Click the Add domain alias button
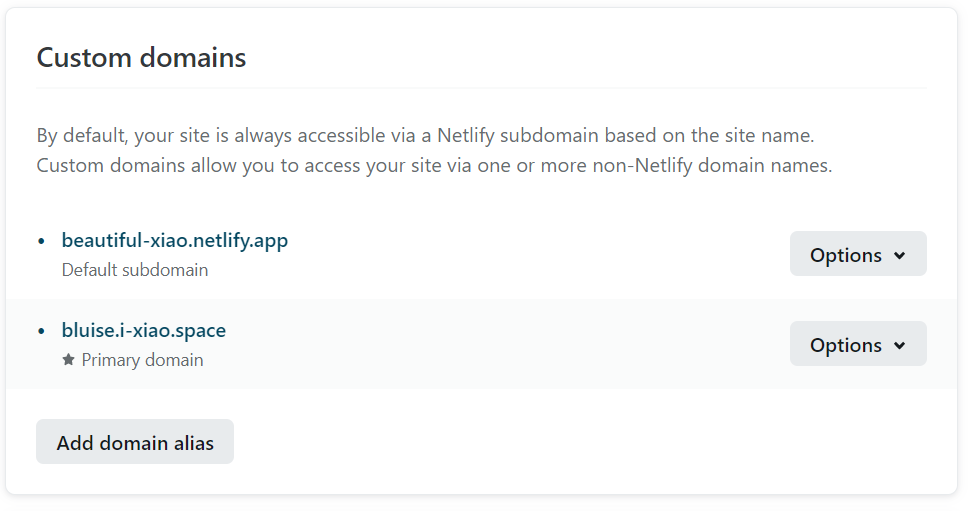The width and height of the screenshot is (968, 511). [135, 442]
